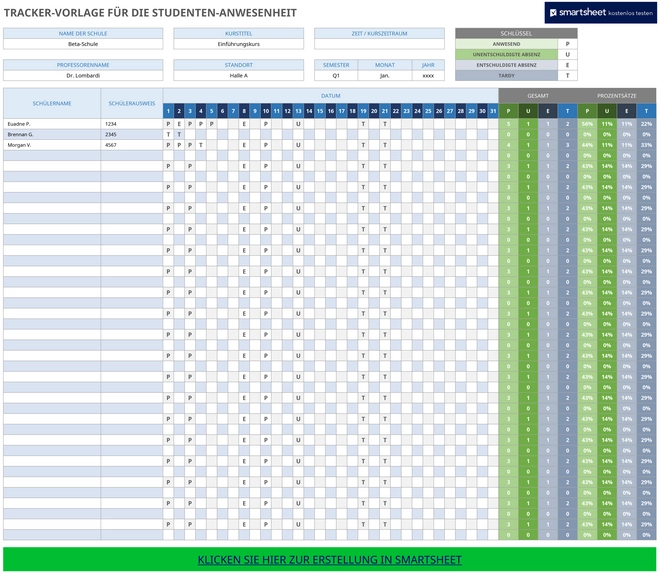Click Brennan G.'s day 1 cell 'T'

coord(168,135)
